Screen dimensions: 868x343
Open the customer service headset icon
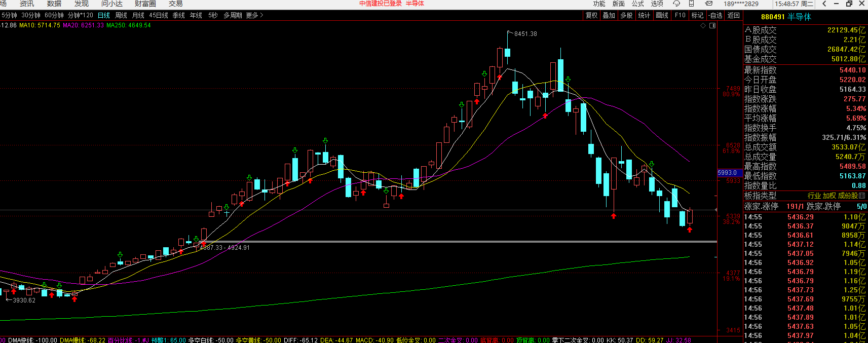click(x=676, y=4)
